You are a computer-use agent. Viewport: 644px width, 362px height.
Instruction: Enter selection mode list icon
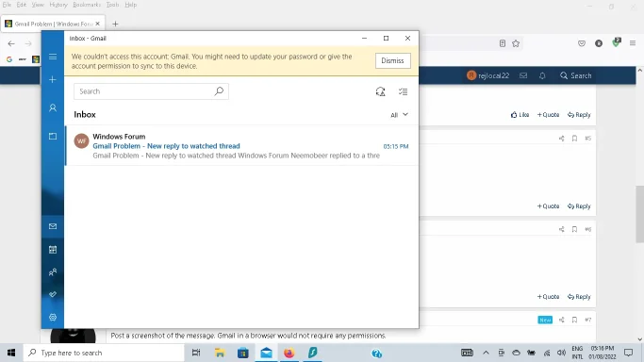pos(403,91)
